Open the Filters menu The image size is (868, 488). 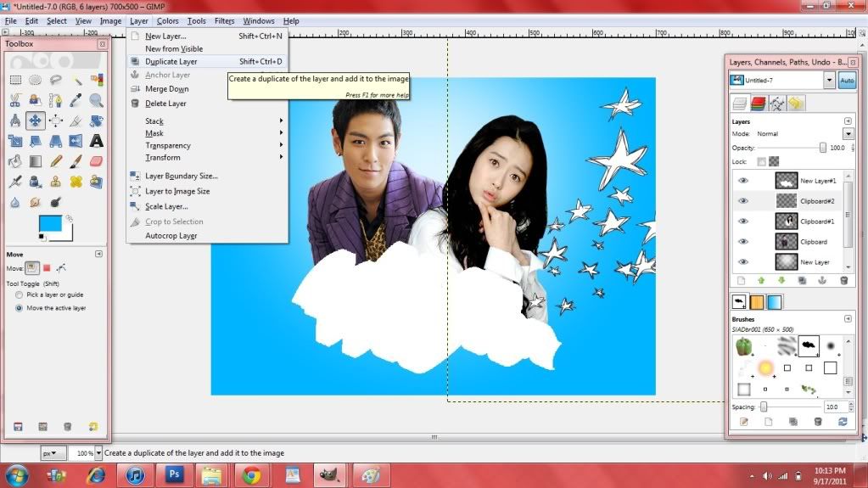pos(224,21)
